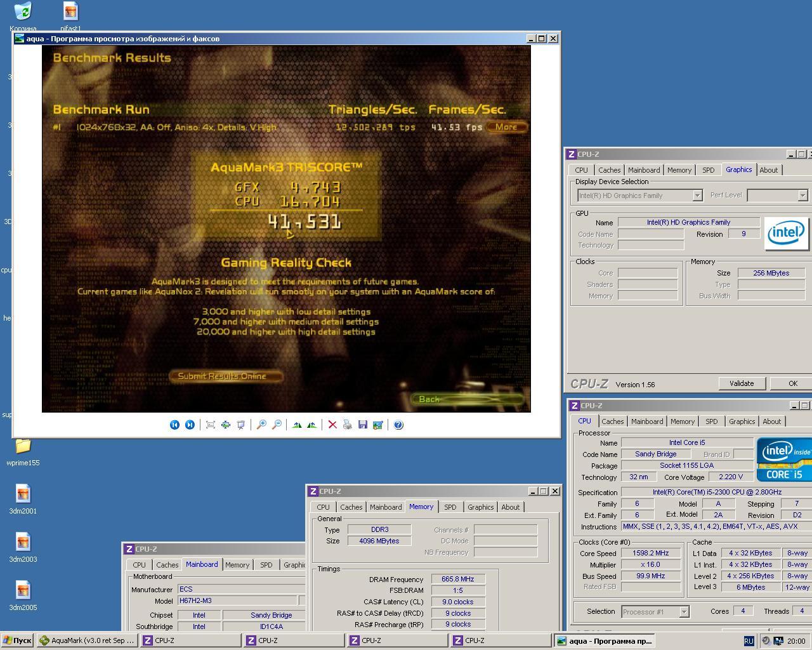This screenshot has width=812, height=650.
Task: Click memory Size value 4096 MBytes
Action: (379, 541)
